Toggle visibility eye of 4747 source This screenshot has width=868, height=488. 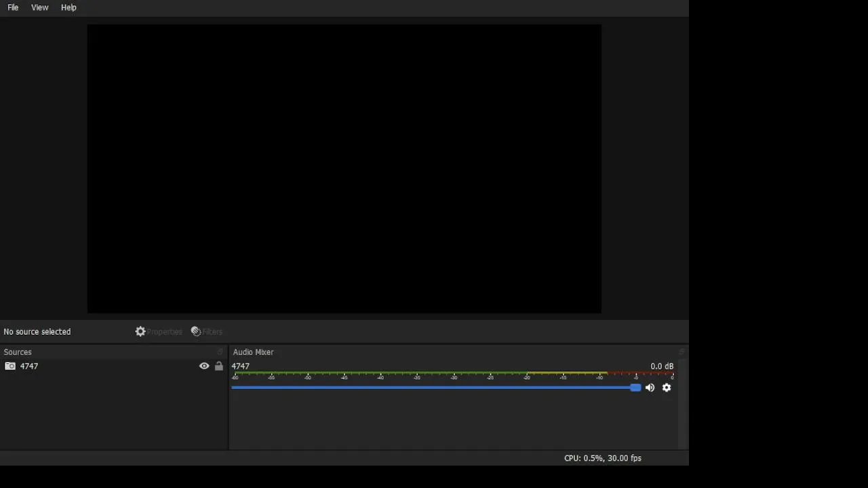[x=204, y=366]
